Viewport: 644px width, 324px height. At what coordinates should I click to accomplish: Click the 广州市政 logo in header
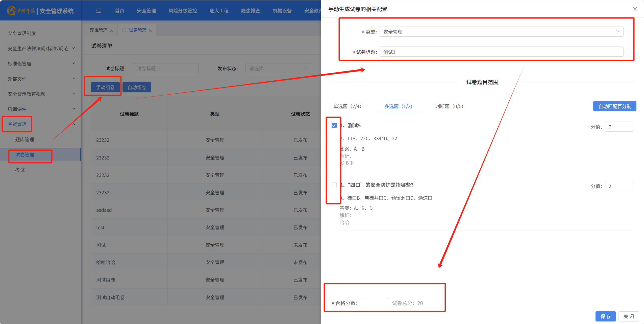pos(21,11)
